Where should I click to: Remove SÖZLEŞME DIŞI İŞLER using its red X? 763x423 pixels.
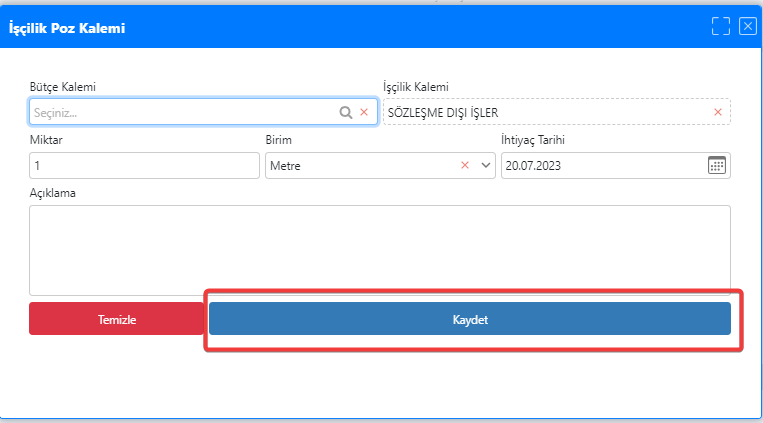coord(717,112)
